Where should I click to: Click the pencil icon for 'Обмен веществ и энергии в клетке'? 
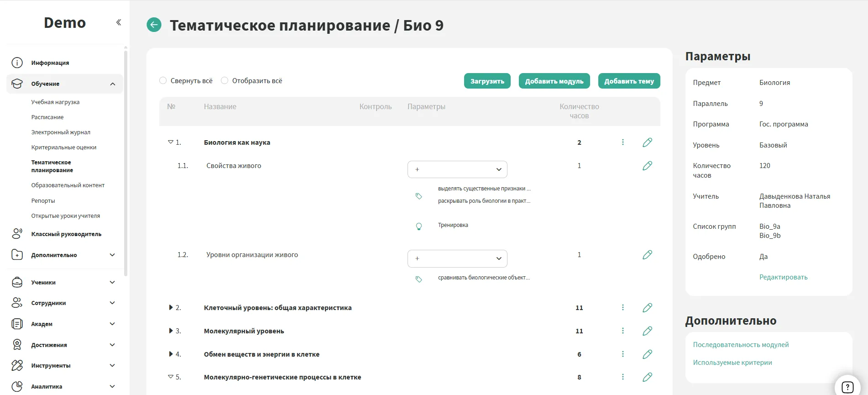point(647,354)
